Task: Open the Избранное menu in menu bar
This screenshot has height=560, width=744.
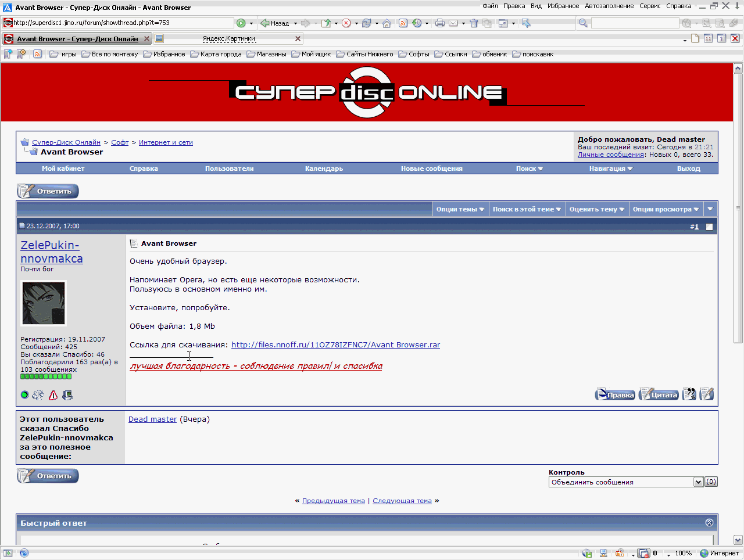Action: [563, 6]
